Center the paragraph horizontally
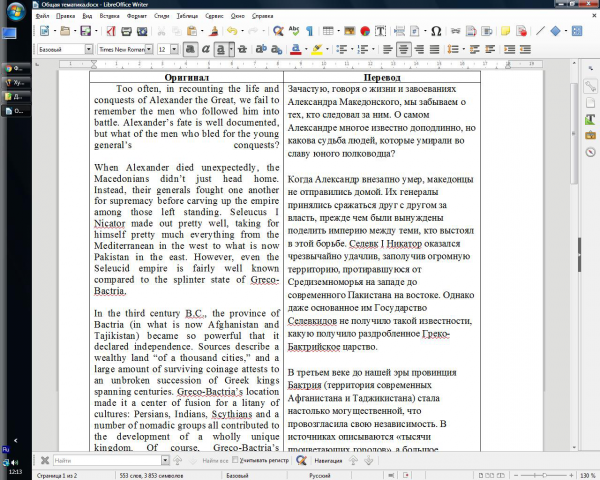600x480 pixels. (x=403, y=49)
